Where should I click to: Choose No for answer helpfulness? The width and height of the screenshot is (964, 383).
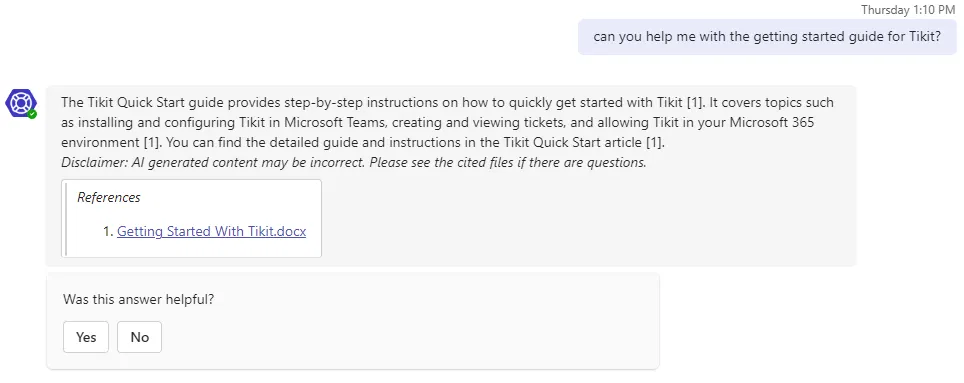(140, 337)
